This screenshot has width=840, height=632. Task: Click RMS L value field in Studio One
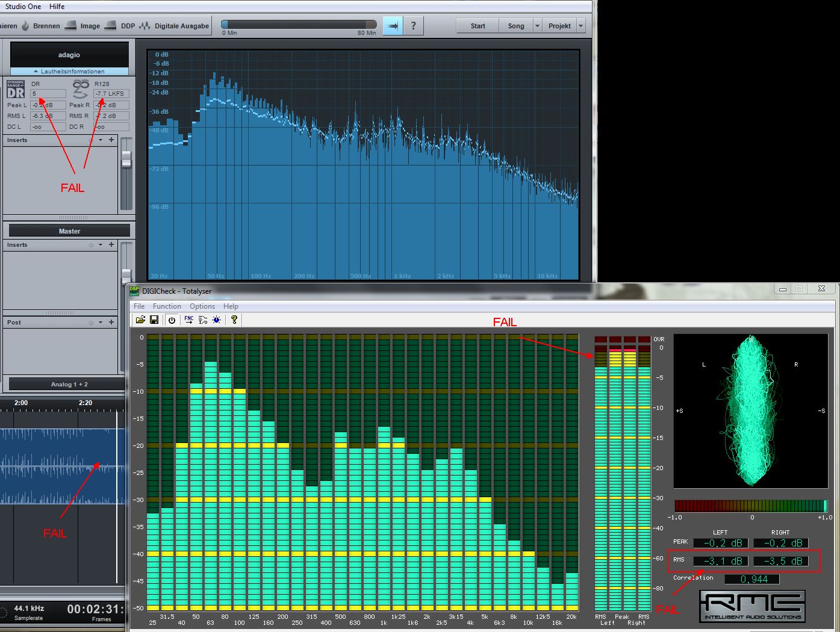click(48, 116)
